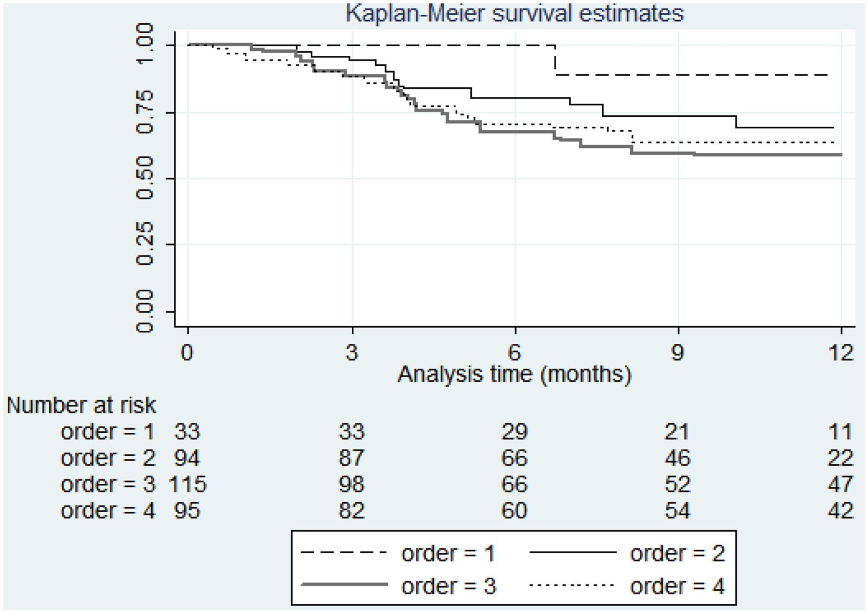Click y-axis label 0.75
Image resolution: width=868 pixels, height=613 pixels.
145,112
